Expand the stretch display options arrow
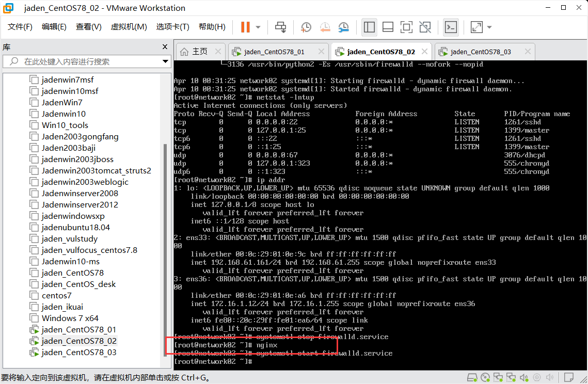The image size is (588, 384). 489,27
